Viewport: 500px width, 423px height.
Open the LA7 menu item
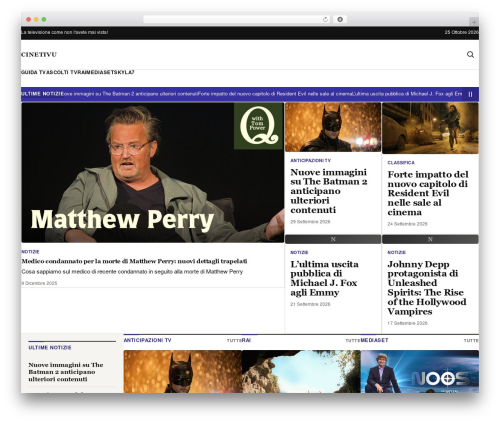pyautogui.click(x=129, y=72)
